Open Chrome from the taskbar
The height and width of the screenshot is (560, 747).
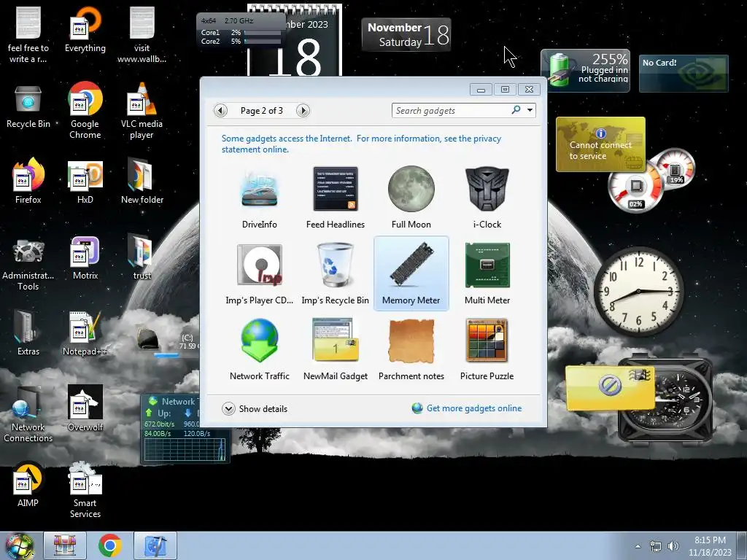(x=110, y=545)
